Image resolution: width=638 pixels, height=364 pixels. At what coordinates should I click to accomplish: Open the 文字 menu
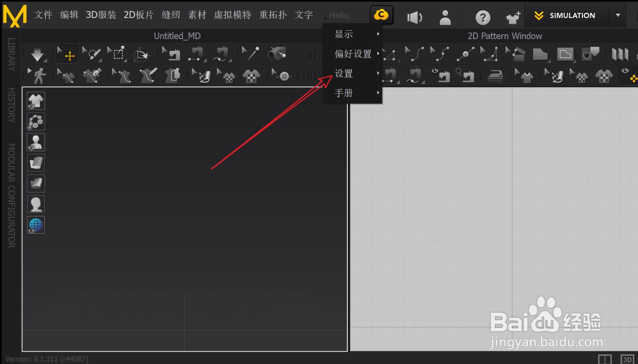(304, 15)
